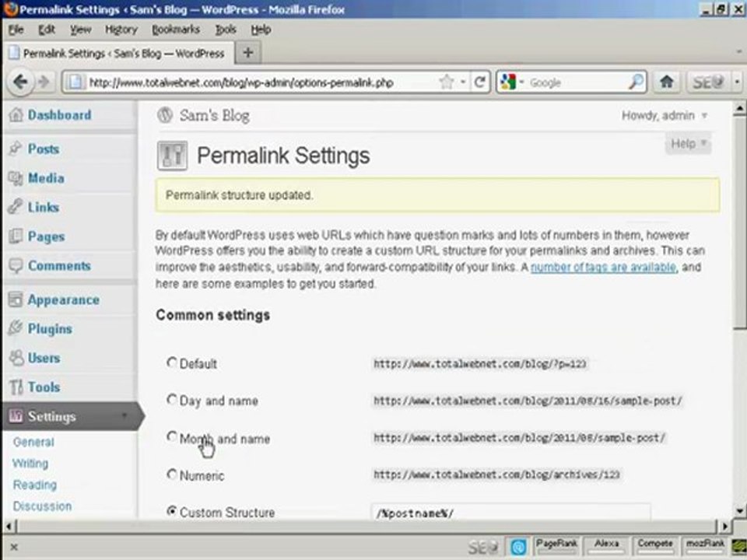Click the Users icon in sidebar

coord(16,358)
